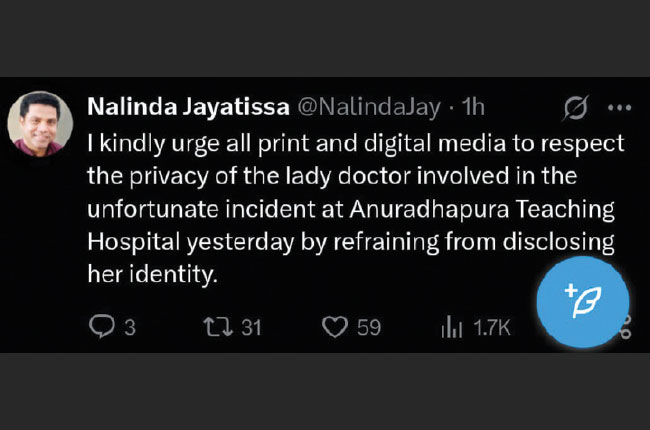The width and height of the screenshot is (650, 430).
Task: Like the post with the heart icon
Action: click(x=335, y=327)
